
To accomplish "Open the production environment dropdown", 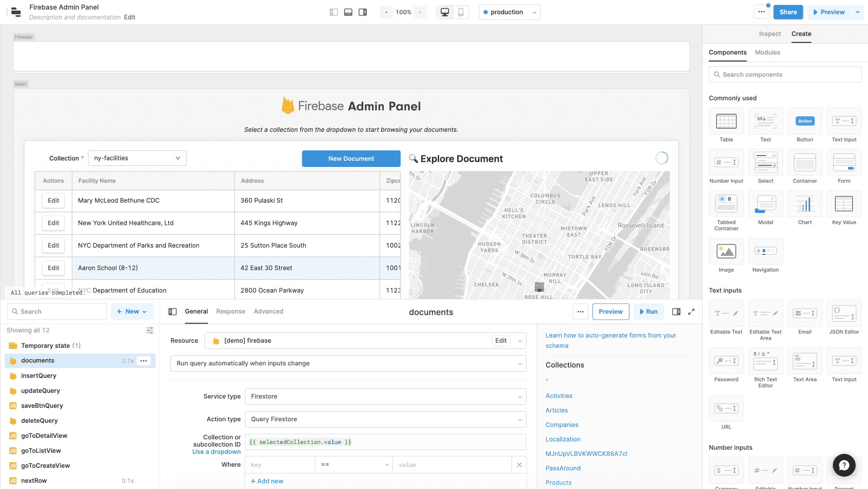I will (509, 12).
